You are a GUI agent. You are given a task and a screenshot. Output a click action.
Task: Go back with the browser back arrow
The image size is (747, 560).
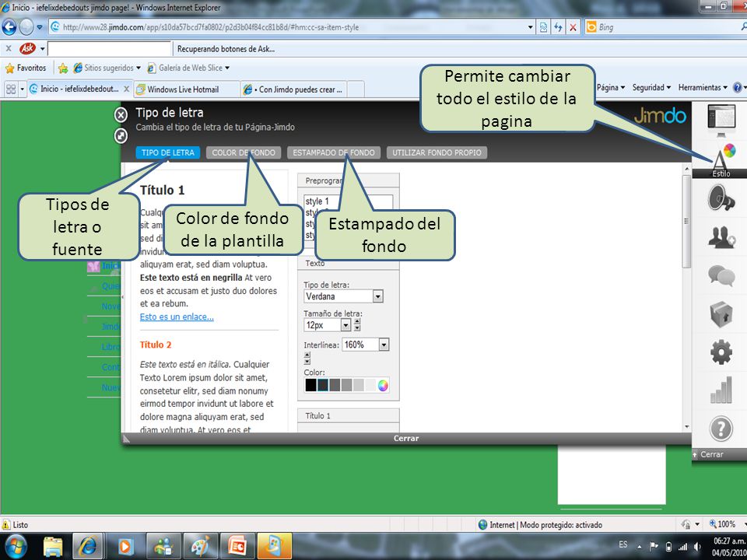9,27
